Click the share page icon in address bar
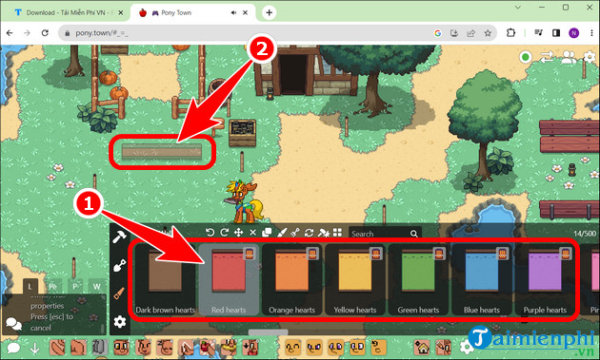The height and width of the screenshot is (360, 600). pyautogui.click(x=471, y=33)
